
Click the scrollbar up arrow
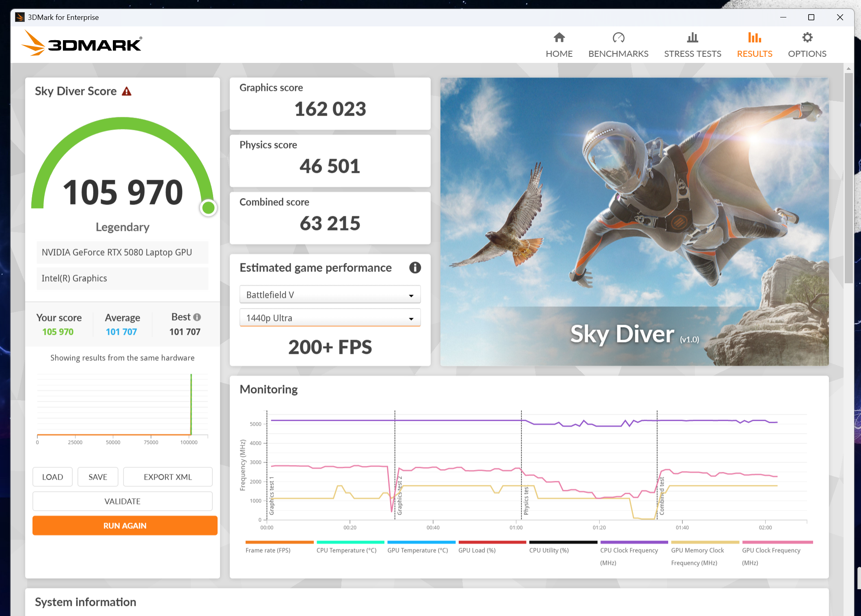click(x=848, y=69)
